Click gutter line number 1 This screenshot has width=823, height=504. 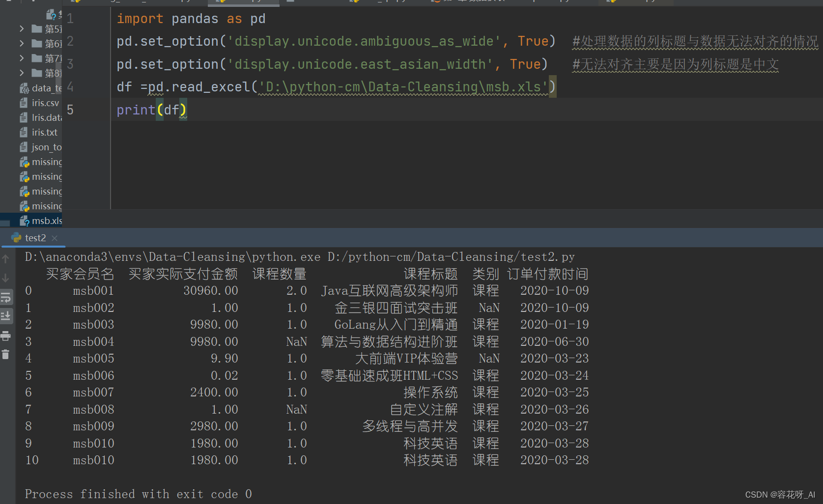70,19
